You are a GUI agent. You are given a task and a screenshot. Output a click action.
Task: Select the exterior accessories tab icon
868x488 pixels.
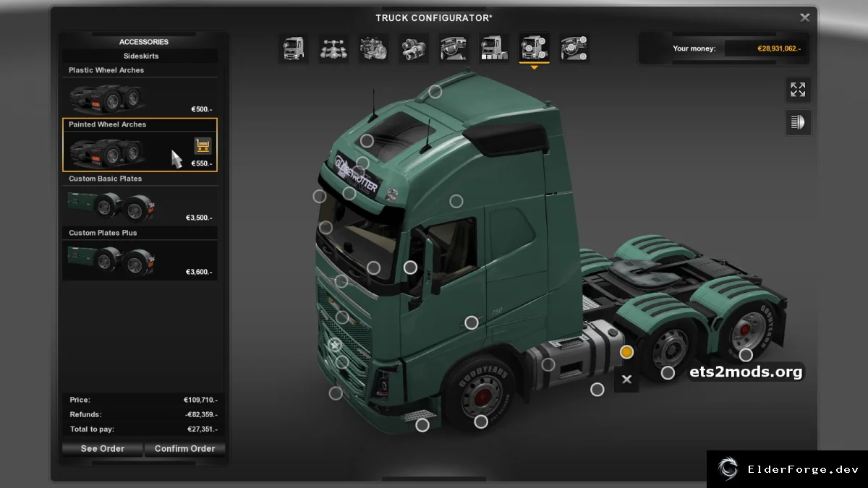[534, 48]
